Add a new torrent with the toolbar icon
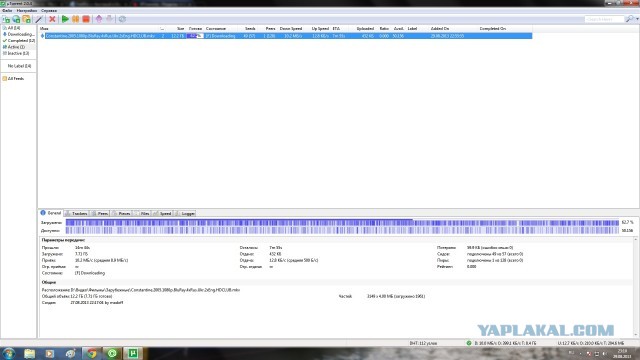Image resolution: width=640 pixels, height=360 pixels. (6, 19)
